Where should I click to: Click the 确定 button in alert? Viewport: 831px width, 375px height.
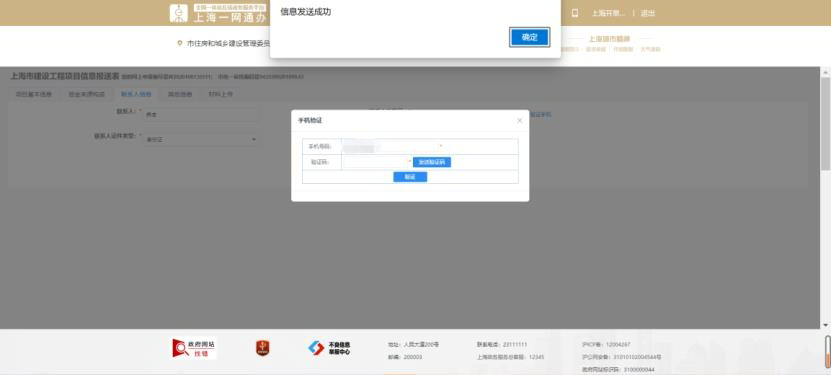[529, 37]
